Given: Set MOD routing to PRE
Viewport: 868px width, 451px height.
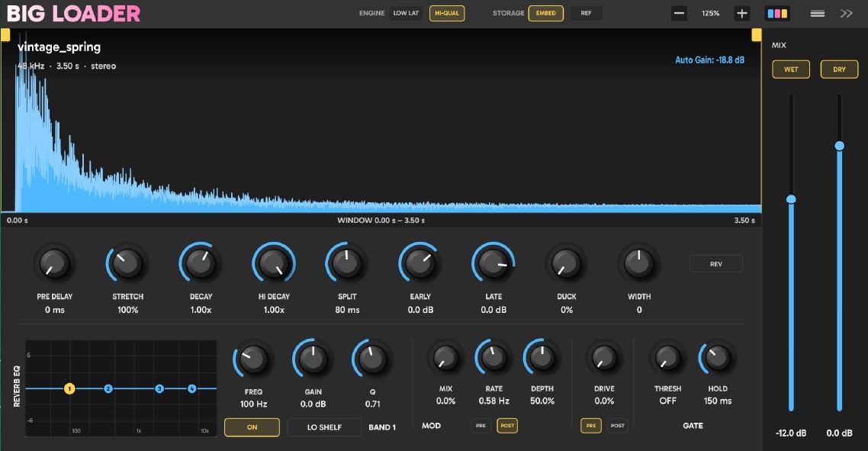Looking at the screenshot, I should point(481,426).
